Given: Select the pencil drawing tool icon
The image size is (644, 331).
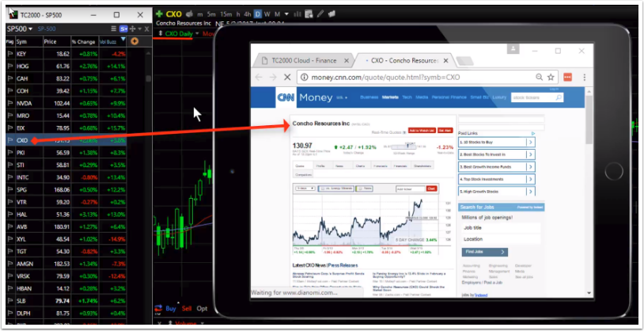Looking at the screenshot, I should pyautogui.click(x=320, y=14).
